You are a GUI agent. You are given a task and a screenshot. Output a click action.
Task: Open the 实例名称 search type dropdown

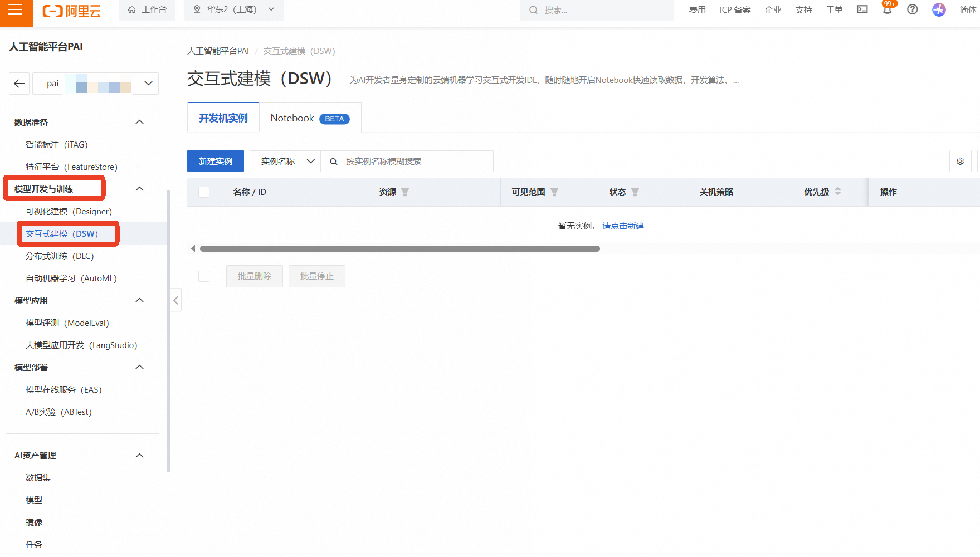[x=285, y=162]
